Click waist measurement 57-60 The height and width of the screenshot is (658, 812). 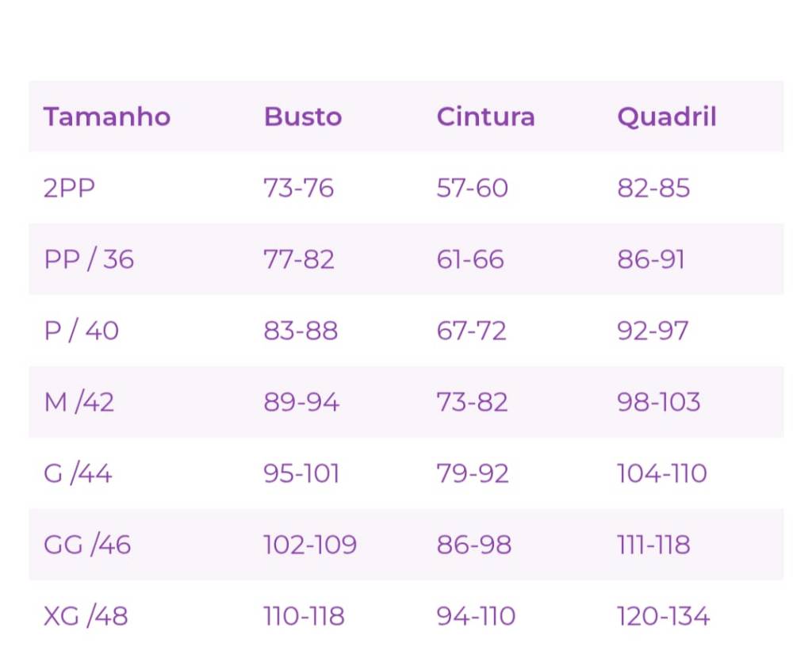pos(472,188)
